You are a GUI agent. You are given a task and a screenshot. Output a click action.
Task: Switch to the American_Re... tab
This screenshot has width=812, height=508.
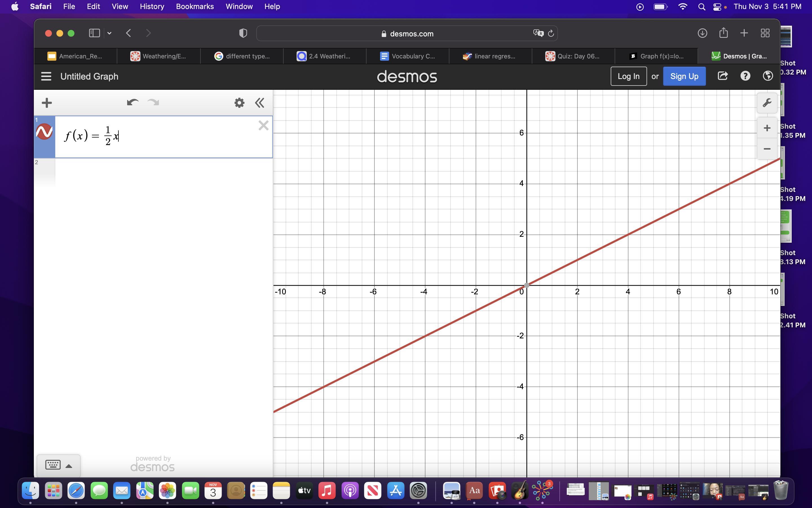click(76, 56)
